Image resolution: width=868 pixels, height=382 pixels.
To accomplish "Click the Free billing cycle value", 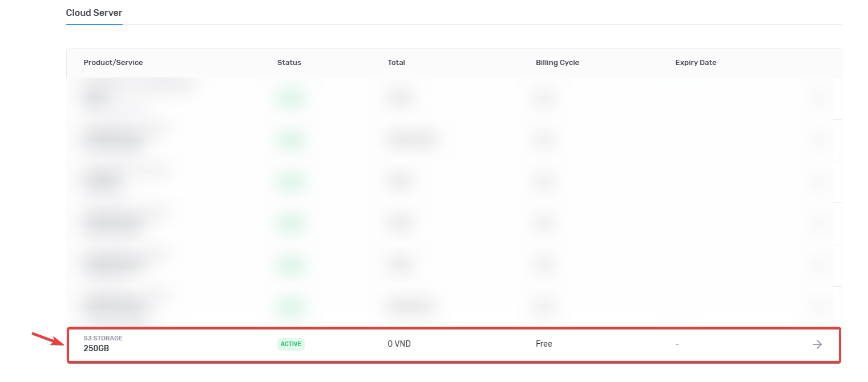I will point(544,344).
